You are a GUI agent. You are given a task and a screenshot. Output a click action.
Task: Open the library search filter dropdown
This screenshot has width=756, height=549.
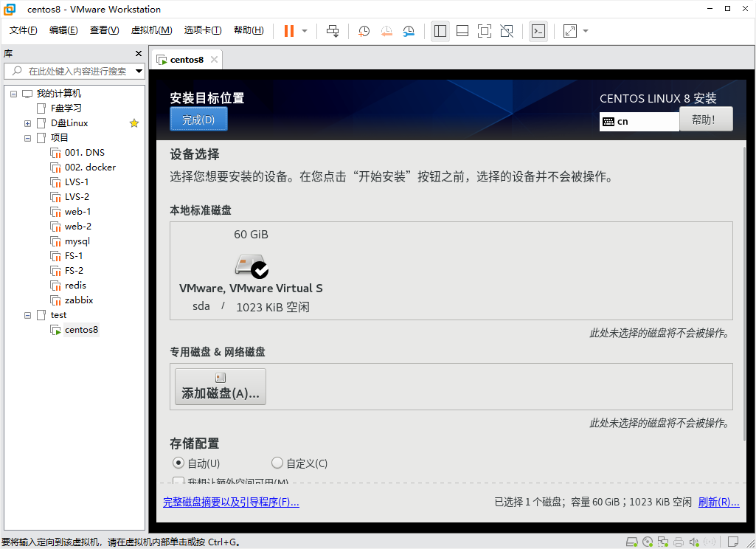coord(139,71)
